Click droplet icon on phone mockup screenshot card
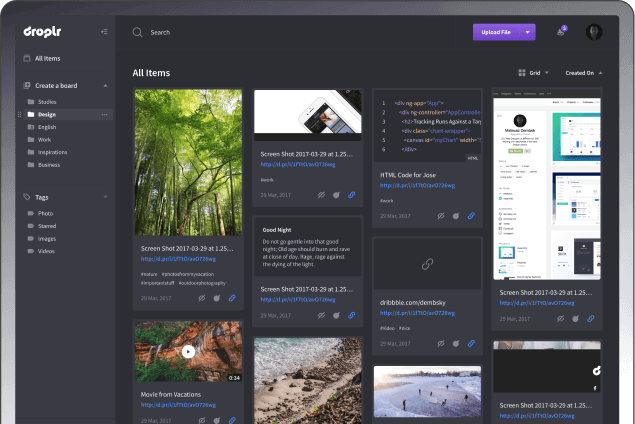Image resolution: width=635 pixels, height=424 pixels. [336, 195]
